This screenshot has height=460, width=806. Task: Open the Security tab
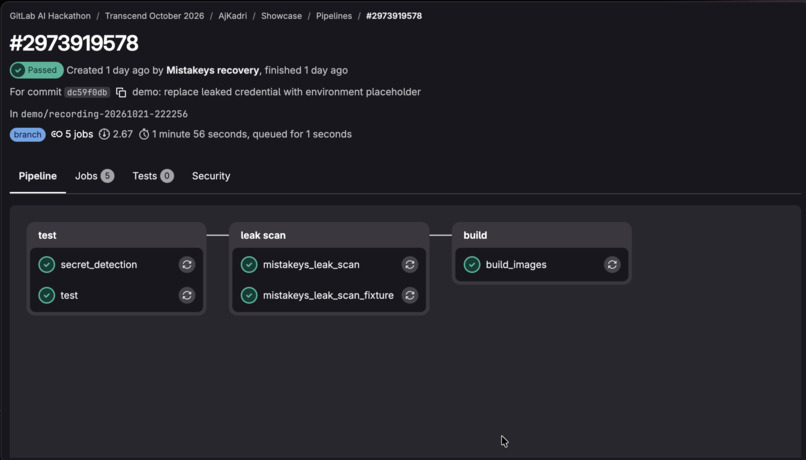pos(211,176)
